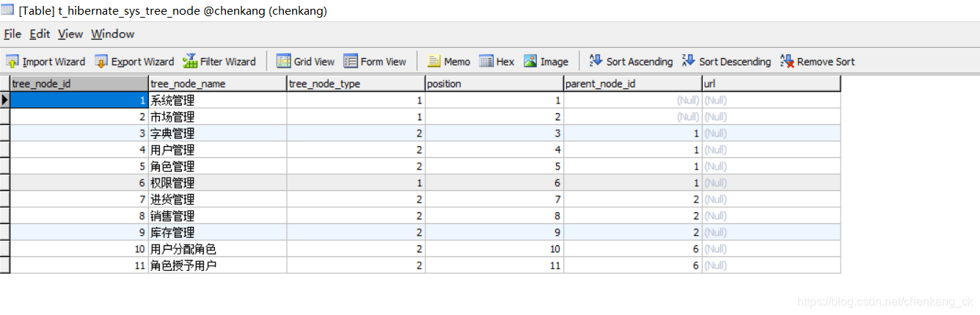The width and height of the screenshot is (980, 315).
Task: Apply Sort Descending
Action: coord(726,62)
